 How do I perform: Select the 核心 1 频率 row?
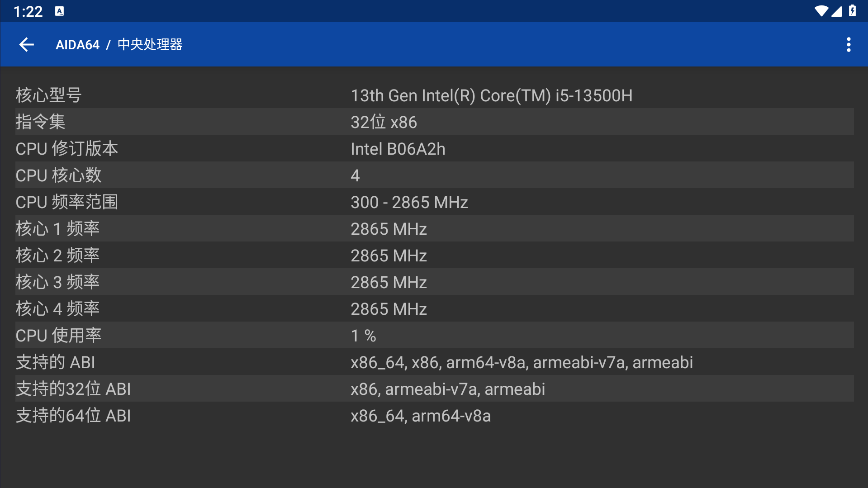[x=434, y=228]
